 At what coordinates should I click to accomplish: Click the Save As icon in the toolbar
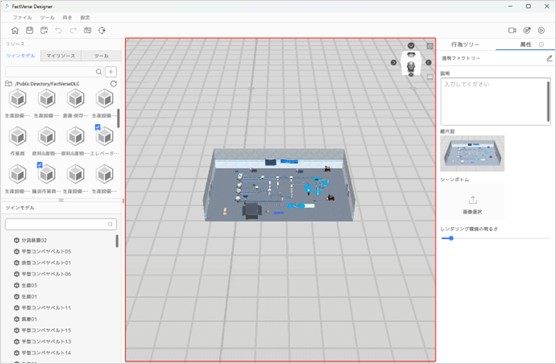[44, 30]
